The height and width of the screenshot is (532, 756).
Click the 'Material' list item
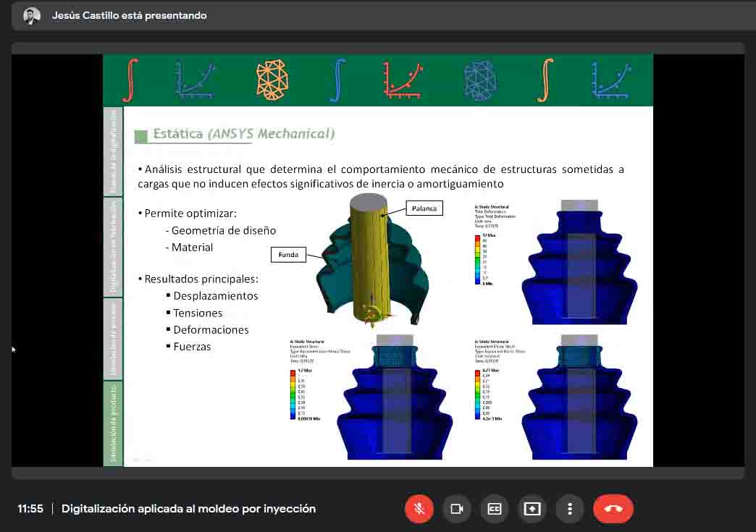coord(192,248)
